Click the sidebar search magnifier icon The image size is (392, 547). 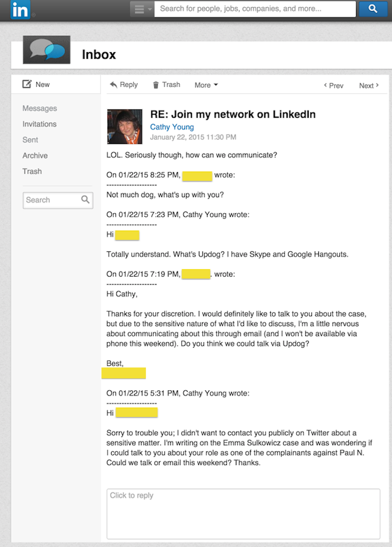pyautogui.click(x=85, y=199)
